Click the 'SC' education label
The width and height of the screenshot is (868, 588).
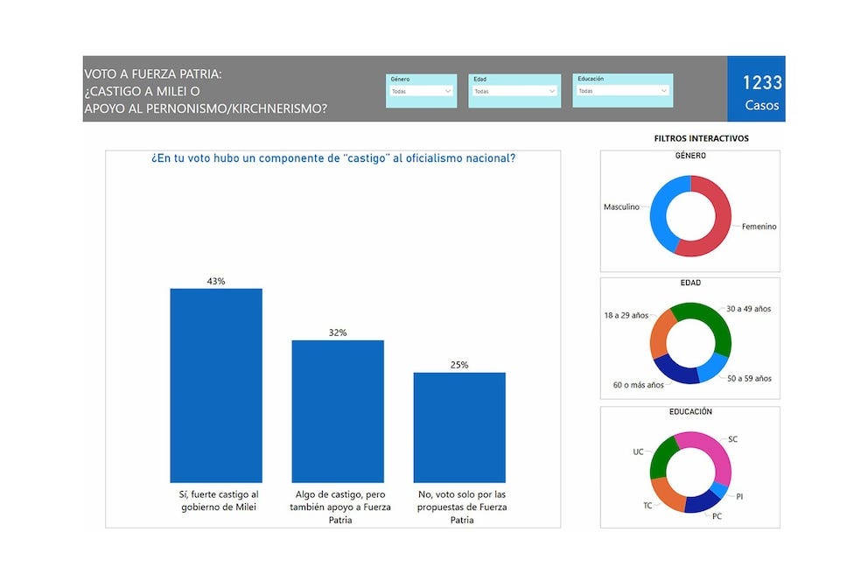coord(732,439)
